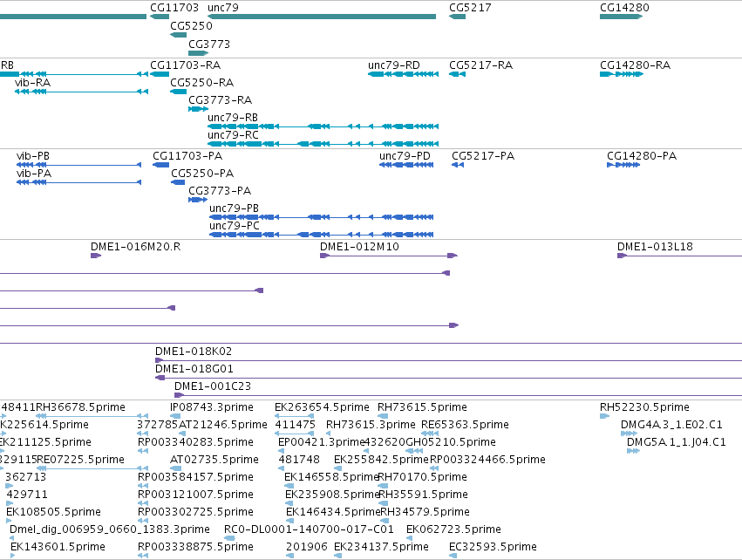Select the unc79-PB coding sequence label
The image size is (742, 560).
click(x=234, y=208)
